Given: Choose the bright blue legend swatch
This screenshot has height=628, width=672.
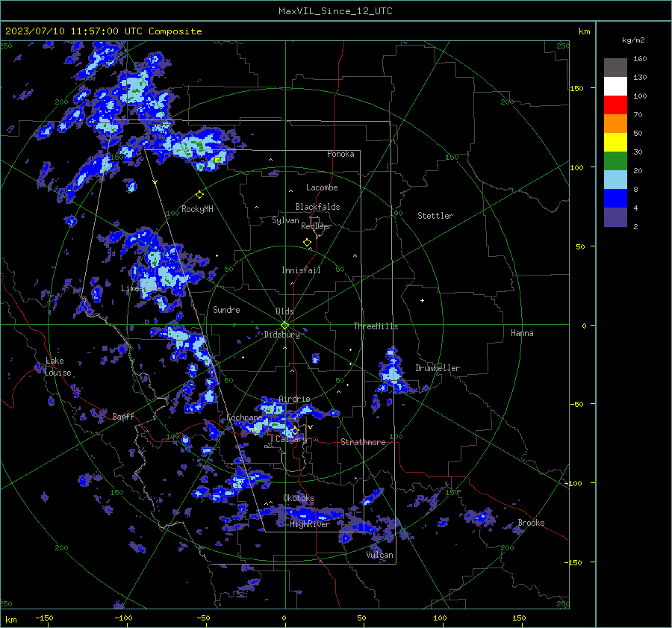Looking at the screenshot, I should [x=615, y=199].
